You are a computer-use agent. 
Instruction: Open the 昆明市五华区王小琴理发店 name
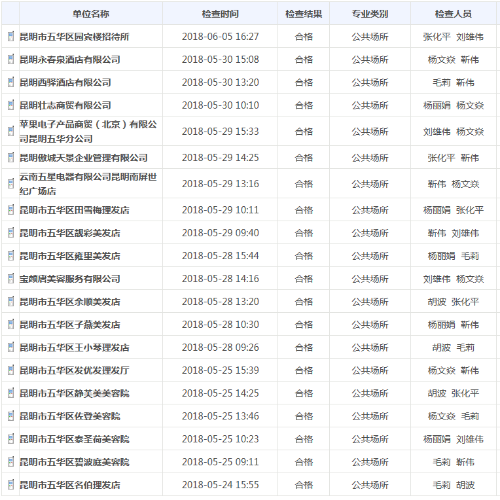click(x=74, y=348)
